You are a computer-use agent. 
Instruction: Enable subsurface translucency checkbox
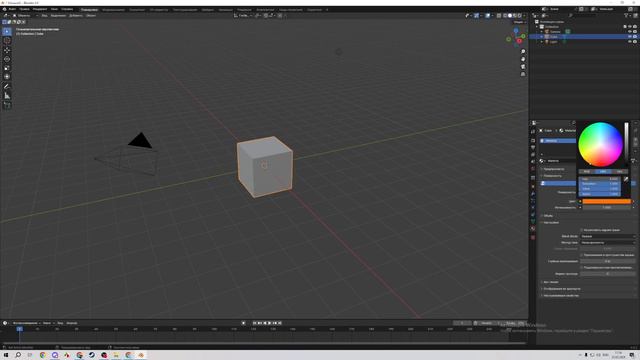582,267
